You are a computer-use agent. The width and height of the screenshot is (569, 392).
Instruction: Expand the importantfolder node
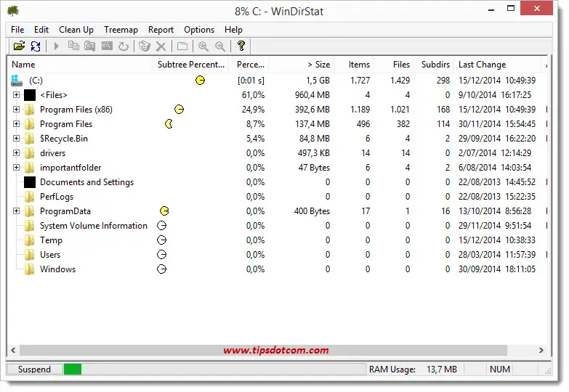16,168
